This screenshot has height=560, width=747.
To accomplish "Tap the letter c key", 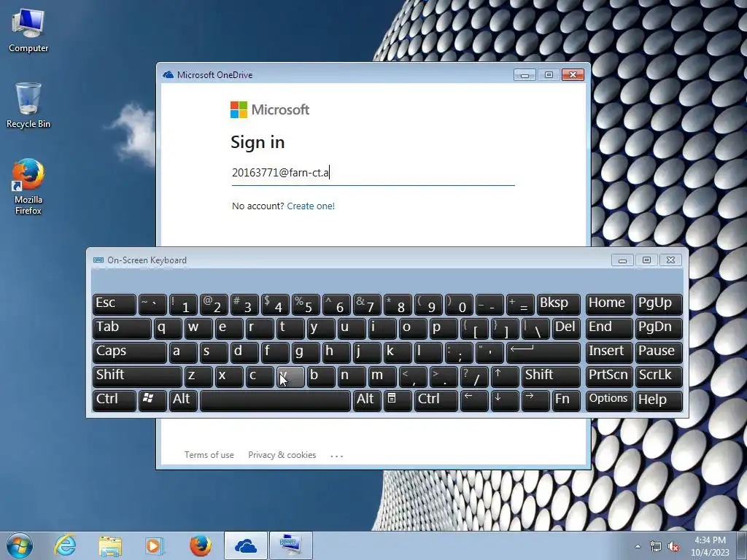I will coord(260,376).
